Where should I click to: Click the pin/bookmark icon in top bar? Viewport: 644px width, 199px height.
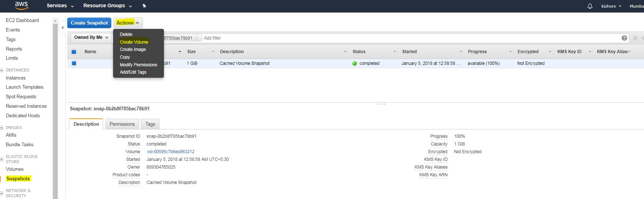pos(144,6)
